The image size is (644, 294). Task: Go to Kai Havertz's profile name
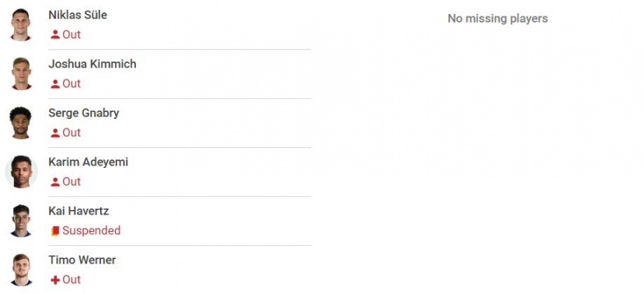coord(78,211)
